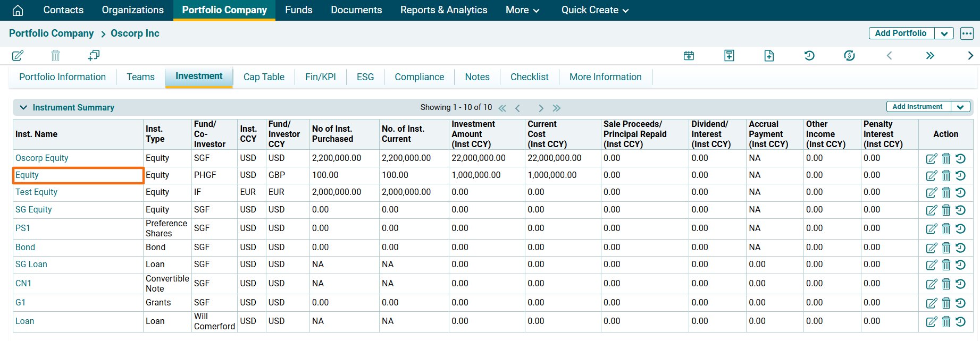Screen dimensions: 980x341
Task: Switch to the Cap Table tab
Action: click(264, 77)
